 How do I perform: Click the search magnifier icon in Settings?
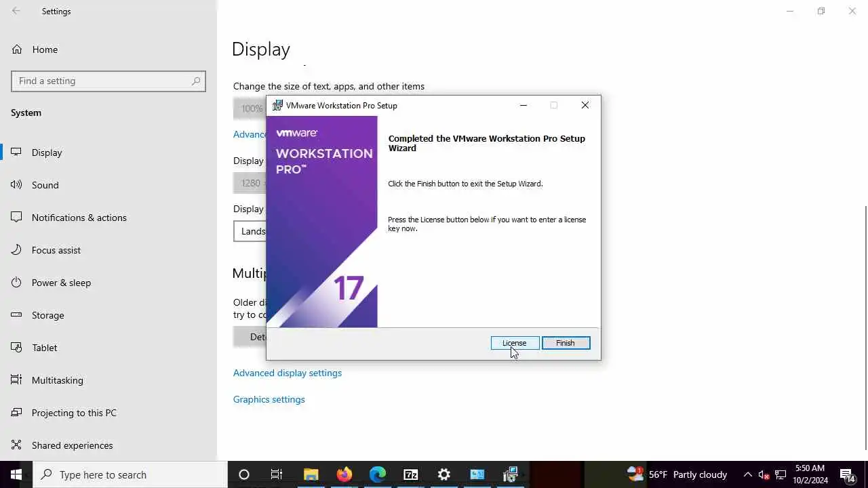[196, 81]
